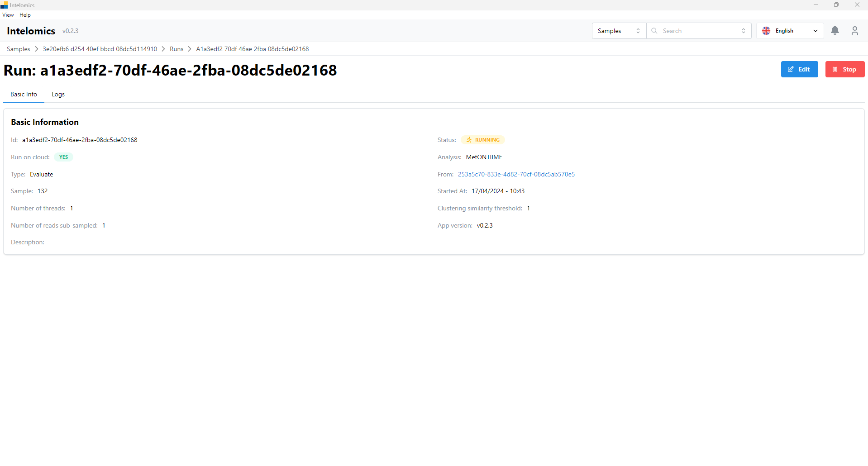Stop the running run with Stop button

click(844, 69)
